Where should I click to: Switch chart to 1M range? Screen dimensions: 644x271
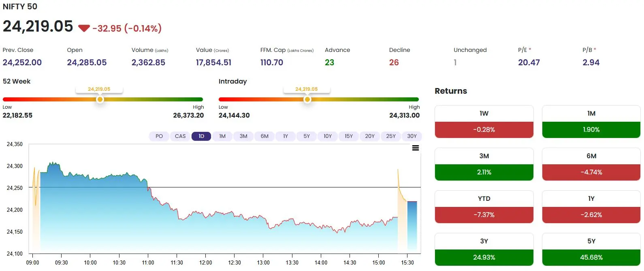[222, 136]
